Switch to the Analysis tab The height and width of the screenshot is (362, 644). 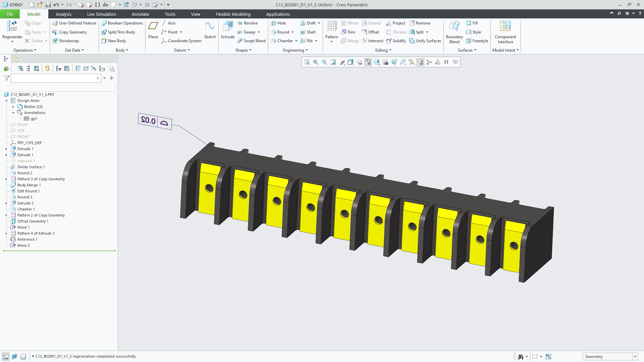point(63,14)
